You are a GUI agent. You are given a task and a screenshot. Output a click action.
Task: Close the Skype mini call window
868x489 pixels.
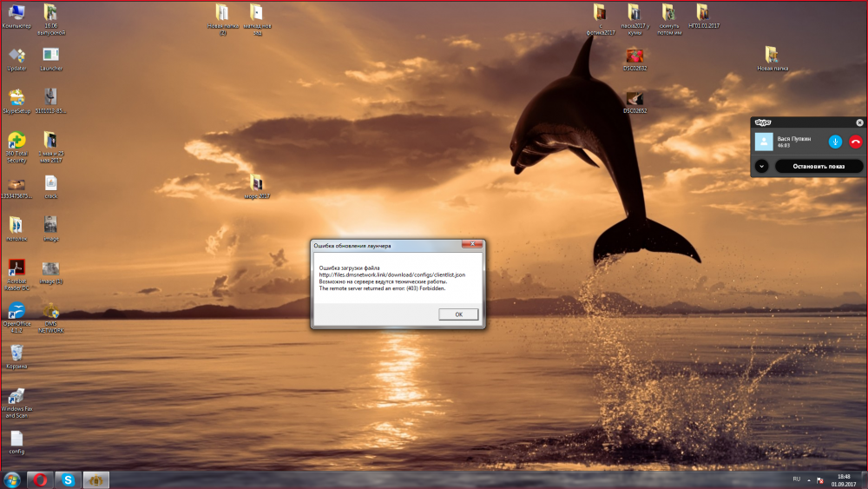[859, 122]
